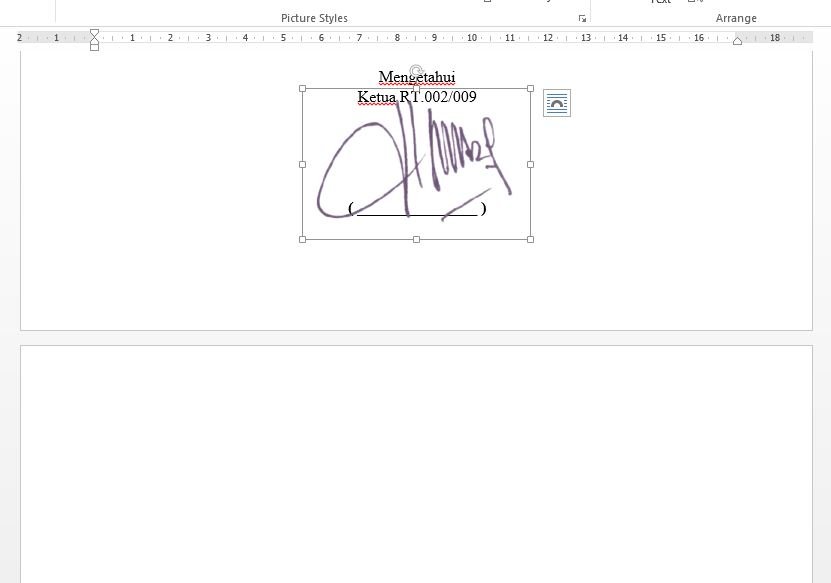Click the Arrange group label in ribbon

click(736, 18)
